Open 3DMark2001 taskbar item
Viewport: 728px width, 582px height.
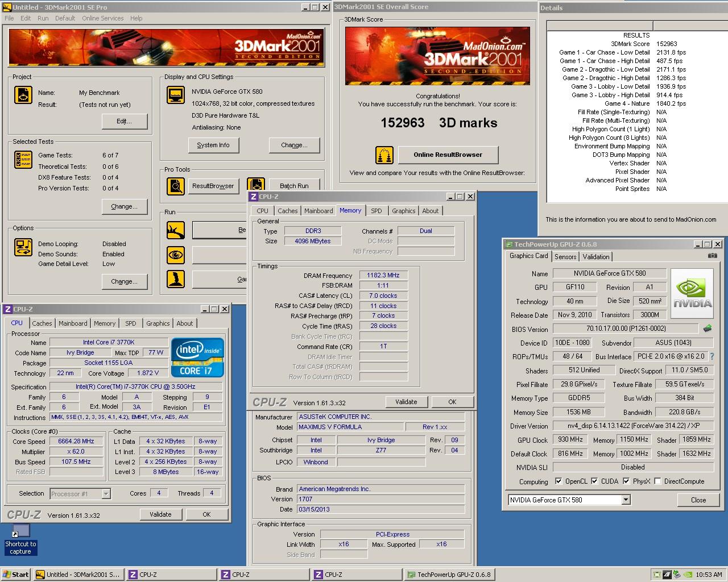pyautogui.click(x=78, y=575)
